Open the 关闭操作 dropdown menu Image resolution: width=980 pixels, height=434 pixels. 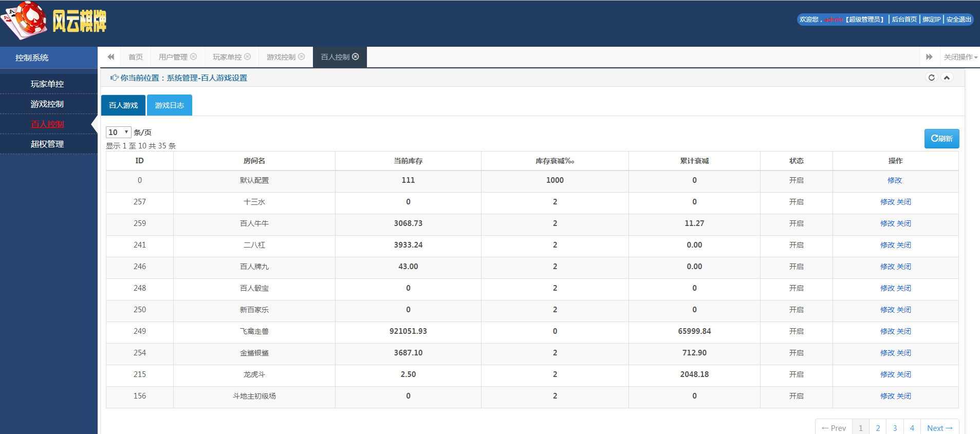tap(960, 57)
